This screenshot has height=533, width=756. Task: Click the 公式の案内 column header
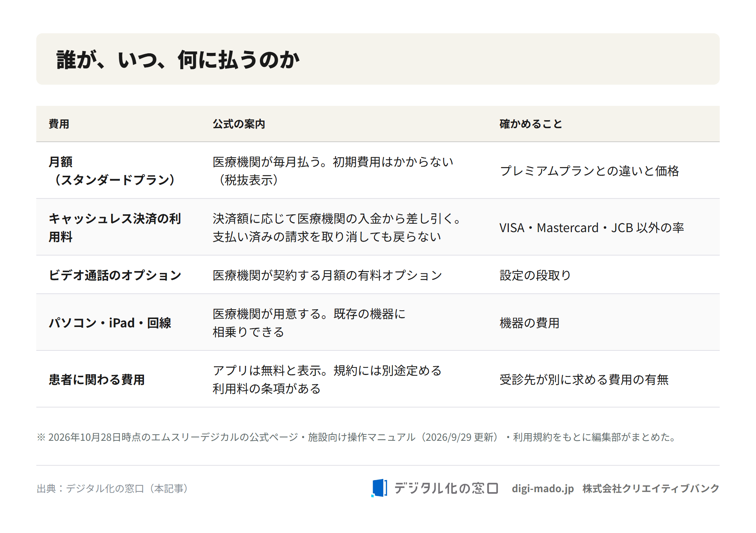239,124
